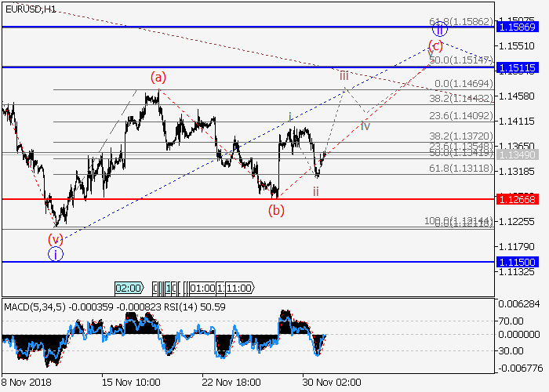Select the red 1.12668 price tag

click(x=518, y=199)
